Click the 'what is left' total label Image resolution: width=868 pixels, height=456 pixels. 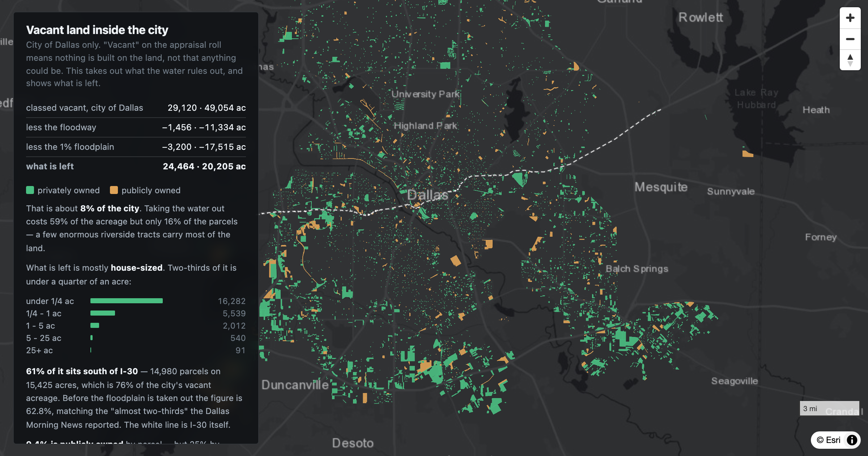point(50,166)
